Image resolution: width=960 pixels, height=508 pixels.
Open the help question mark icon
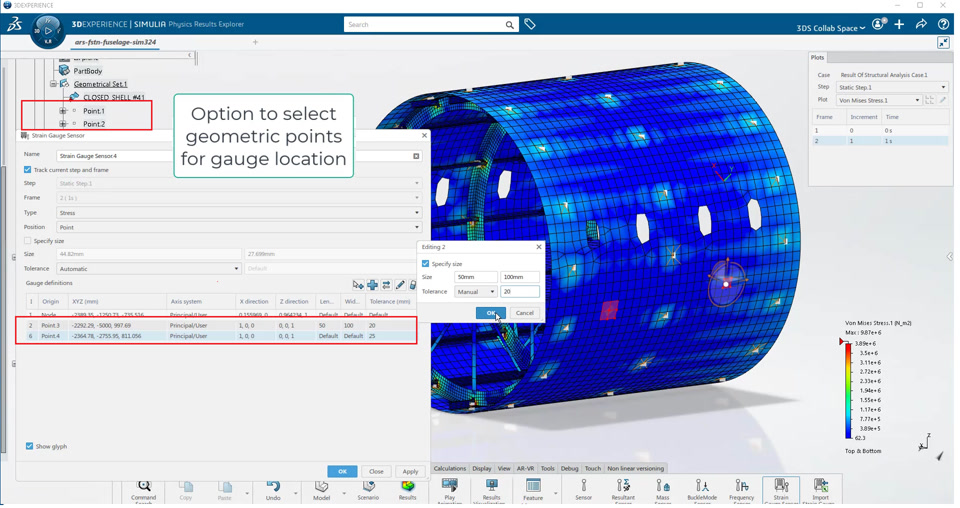coord(943,24)
